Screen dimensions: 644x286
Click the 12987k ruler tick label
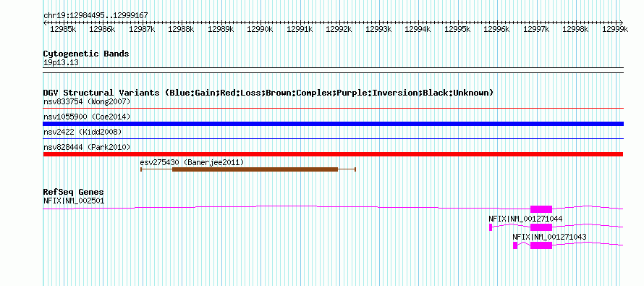click(x=142, y=29)
